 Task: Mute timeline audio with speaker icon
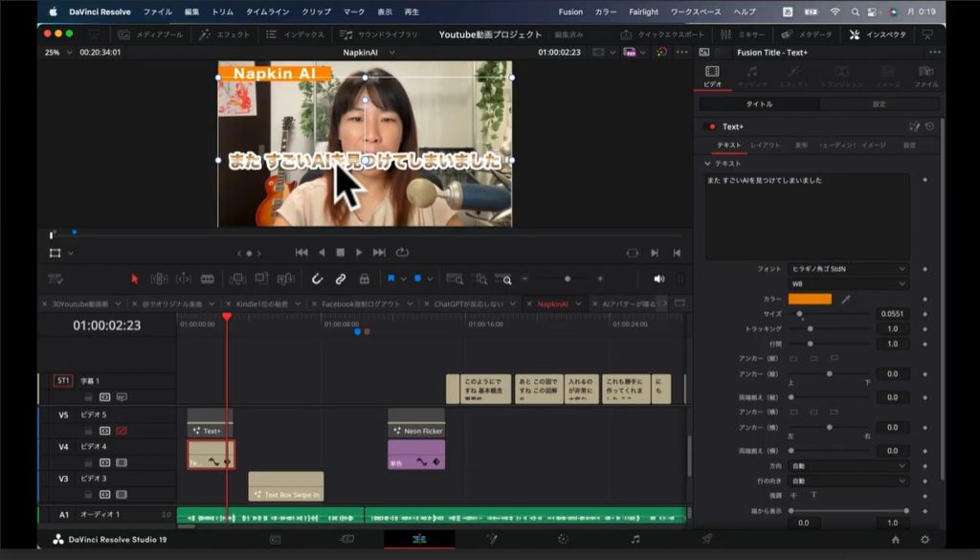658,279
